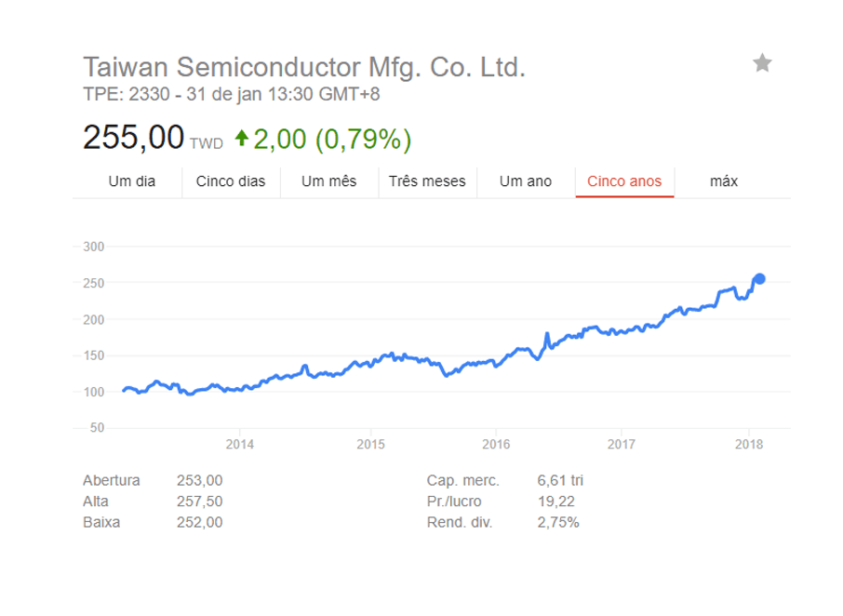Image resolution: width=843 pixels, height=616 pixels.
Task: Click the Rend. div. 2,75% value
Action: coord(558,522)
